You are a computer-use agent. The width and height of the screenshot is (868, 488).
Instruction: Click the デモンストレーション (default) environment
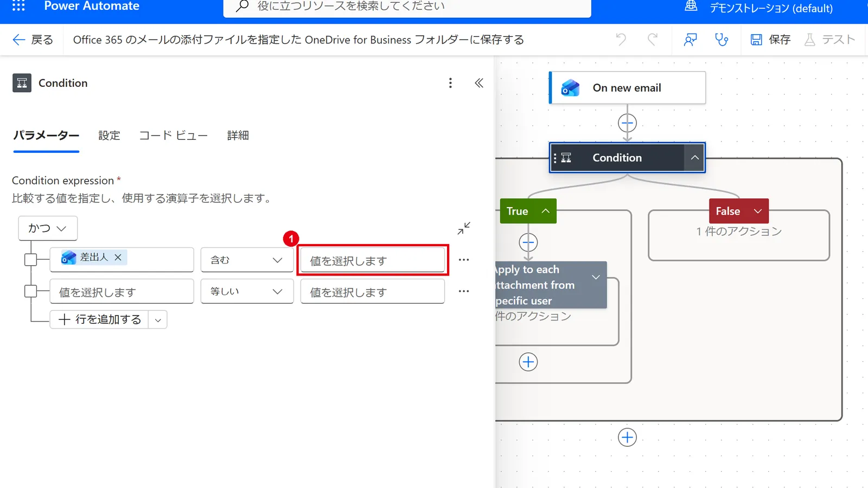(x=771, y=8)
